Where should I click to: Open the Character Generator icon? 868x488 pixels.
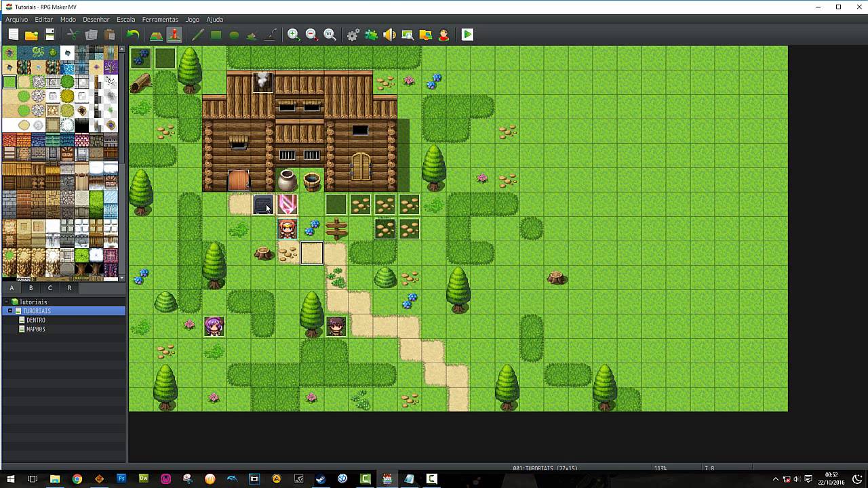coord(444,35)
